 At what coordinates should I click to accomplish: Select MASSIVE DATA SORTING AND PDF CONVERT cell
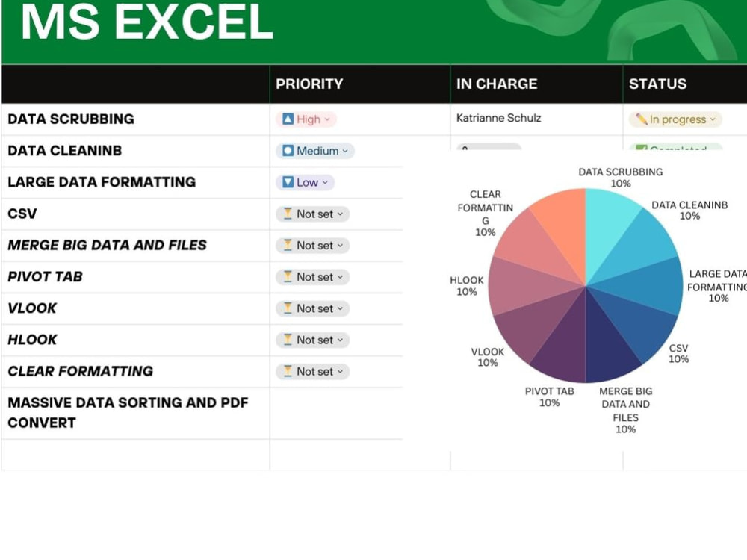tap(136, 413)
